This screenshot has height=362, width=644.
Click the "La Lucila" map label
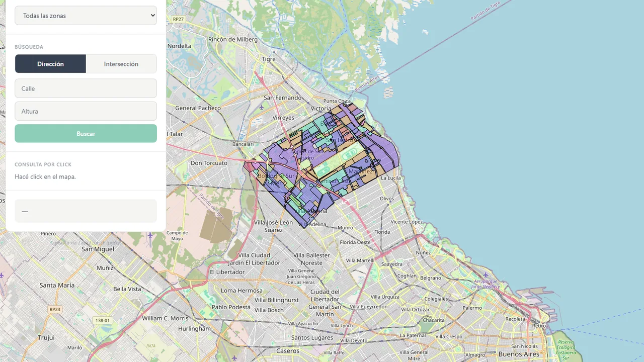(x=391, y=178)
